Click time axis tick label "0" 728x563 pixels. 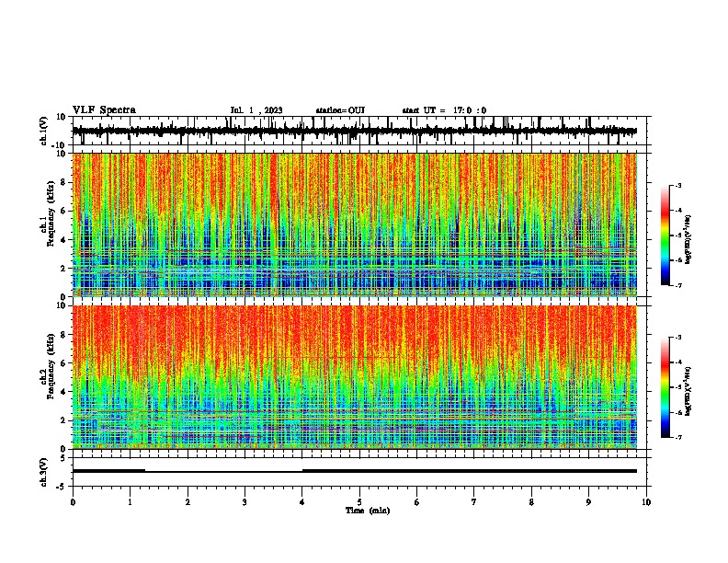73,502
